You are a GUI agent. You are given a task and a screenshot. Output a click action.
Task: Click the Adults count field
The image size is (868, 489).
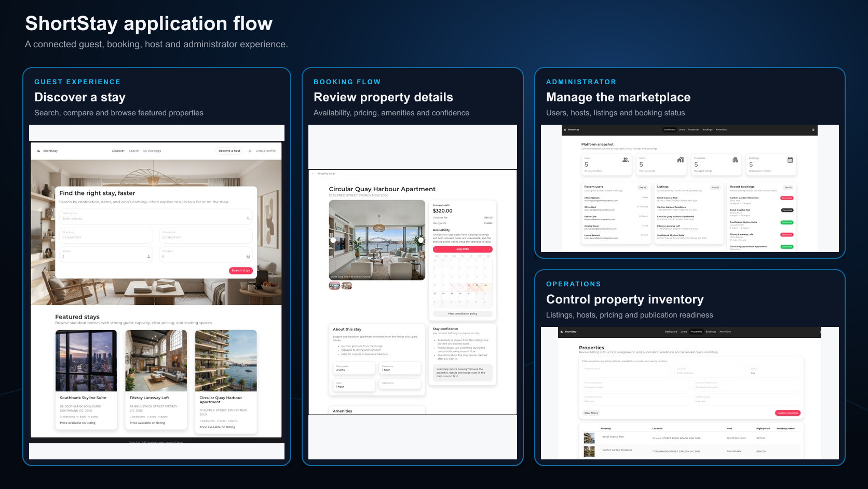click(106, 254)
